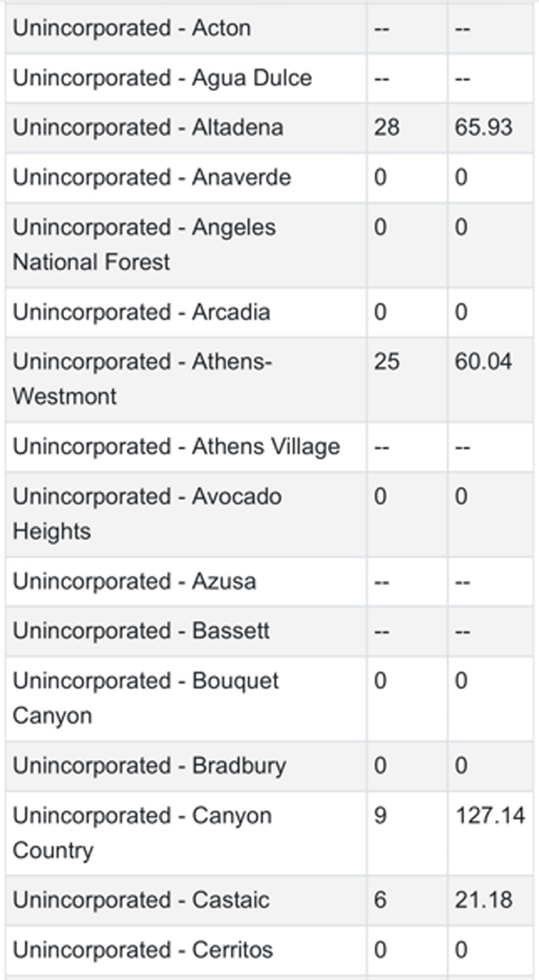
Task: Select the Castaic rate 21.18
Action: pos(483,900)
